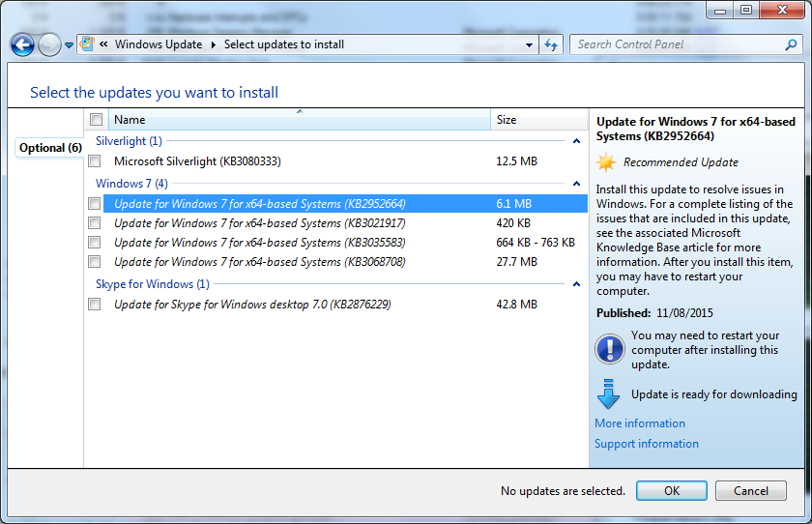Check the KB3068708 update checkbox

95,262
